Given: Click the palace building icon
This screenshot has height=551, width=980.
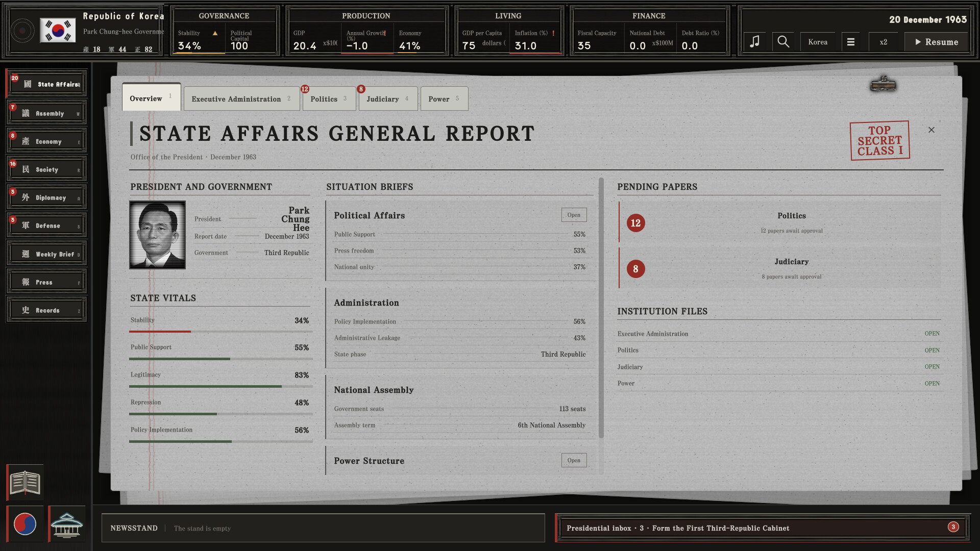Looking at the screenshot, I should [67, 524].
